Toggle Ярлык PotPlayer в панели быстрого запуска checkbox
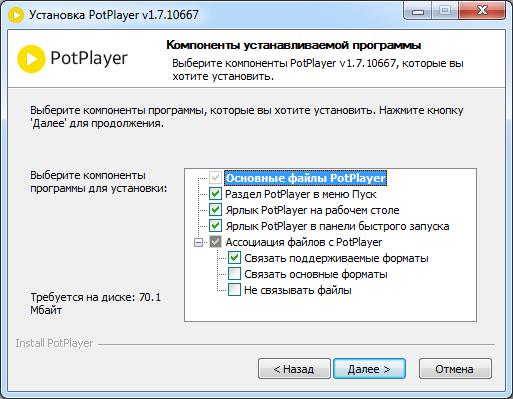 (215, 226)
